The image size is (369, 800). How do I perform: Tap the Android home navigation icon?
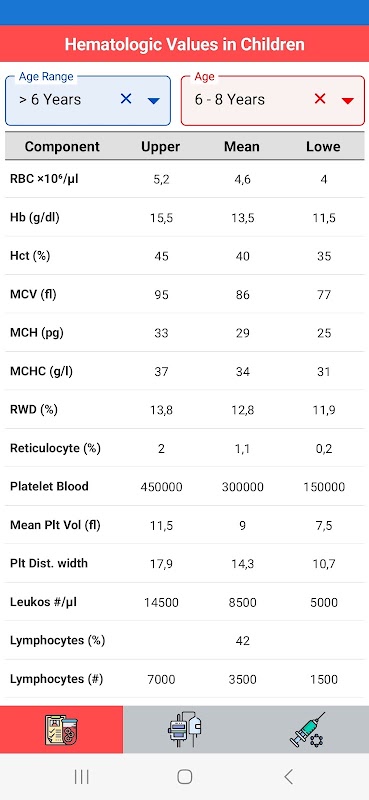(184, 777)
